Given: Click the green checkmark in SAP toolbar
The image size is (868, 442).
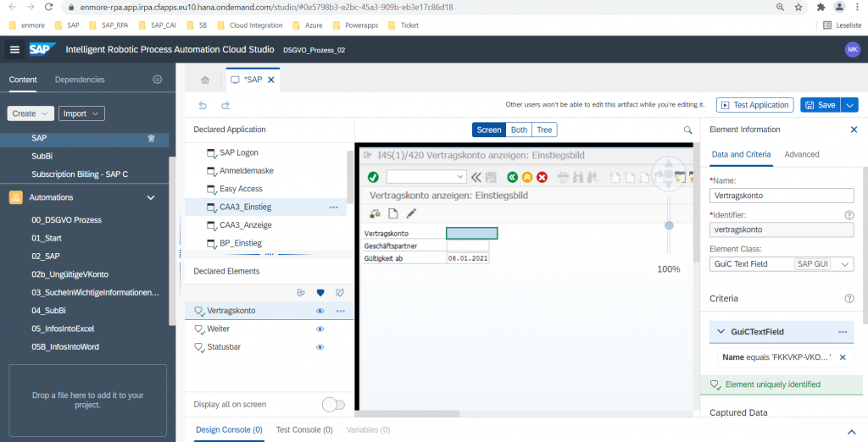Looking at the screenshot, I should click(x=373, y=177).
